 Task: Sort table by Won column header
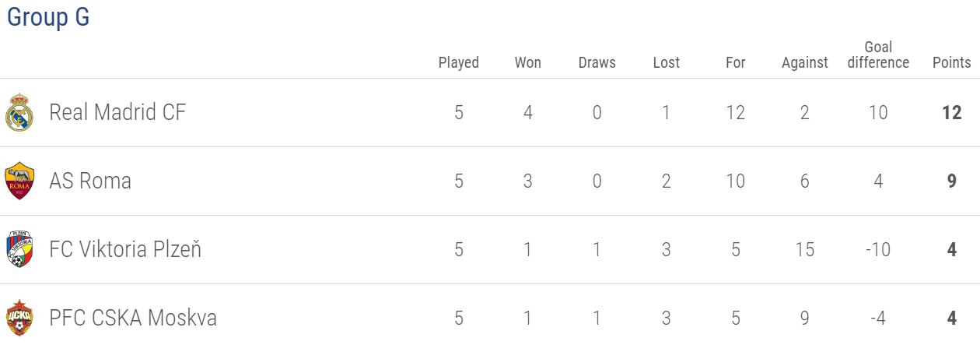point(528,62)
